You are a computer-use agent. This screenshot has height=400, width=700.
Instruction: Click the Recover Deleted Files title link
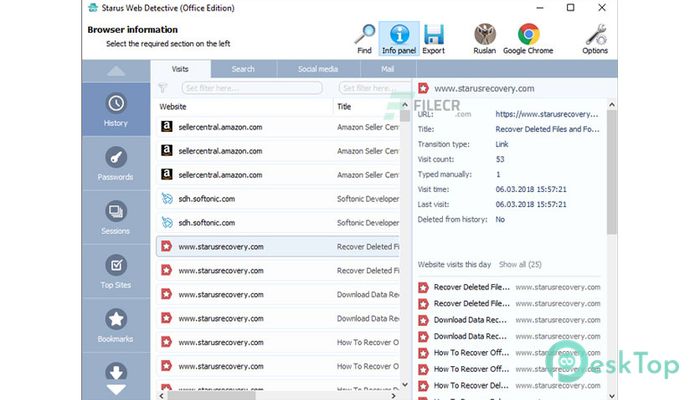pyautogui.click(x=547, y=129)
